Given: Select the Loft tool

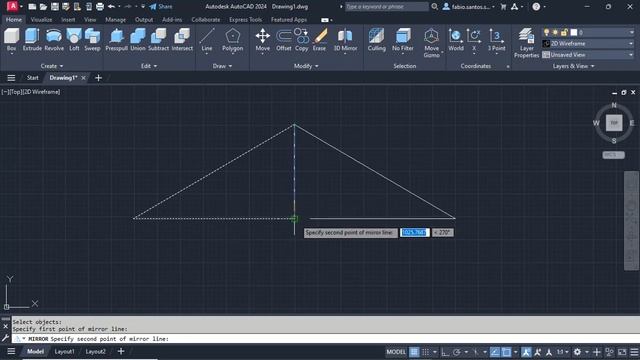Looking at the screenshot, I should tap(74, 40).
